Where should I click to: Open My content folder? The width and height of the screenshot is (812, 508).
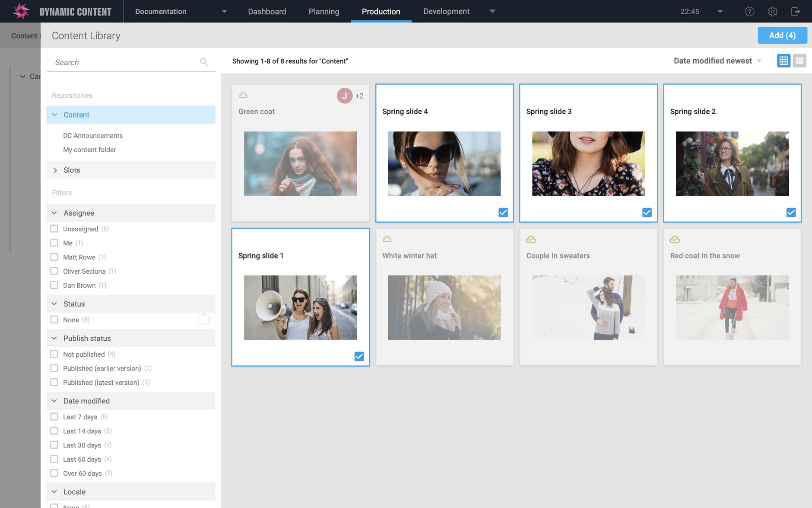click(89, 150)
